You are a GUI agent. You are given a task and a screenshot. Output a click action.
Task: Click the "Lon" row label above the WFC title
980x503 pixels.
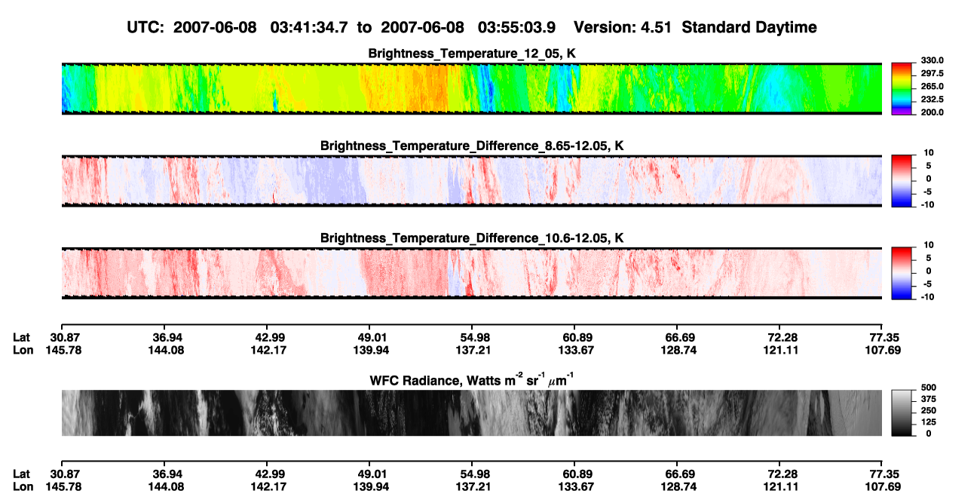pos(23,350)
